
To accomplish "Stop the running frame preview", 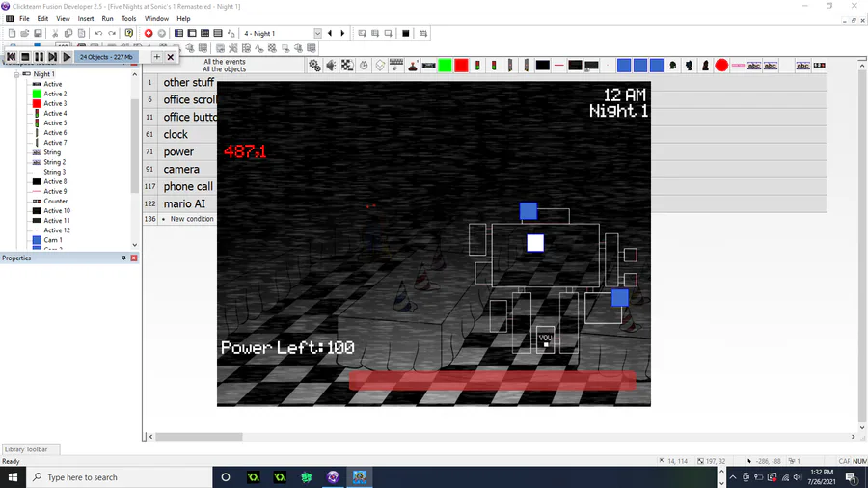I will pyautogui.click(x=25, y=57).
